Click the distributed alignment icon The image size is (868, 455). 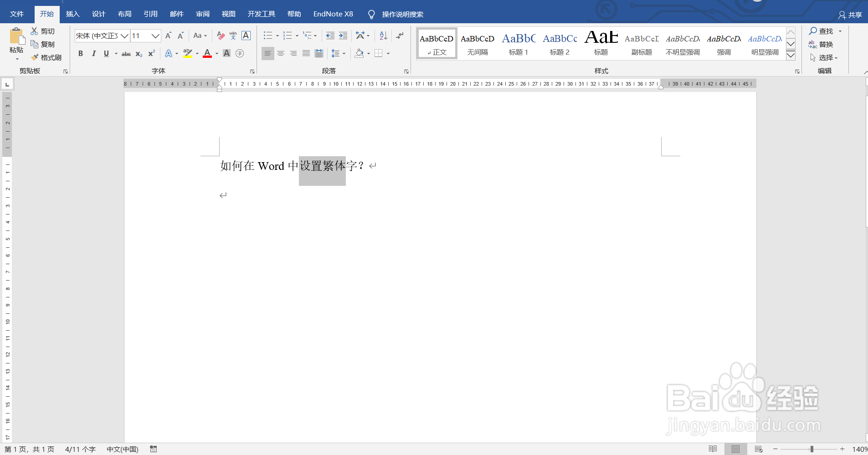pos(319,53)
